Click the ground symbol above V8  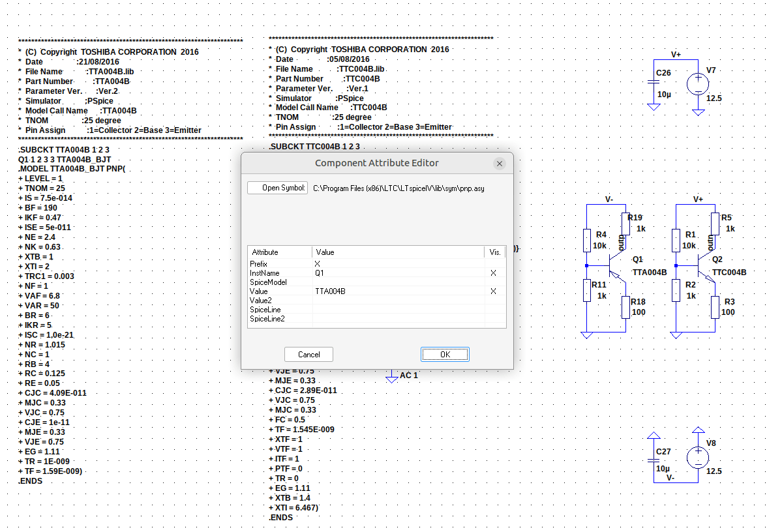pos(698,430)
